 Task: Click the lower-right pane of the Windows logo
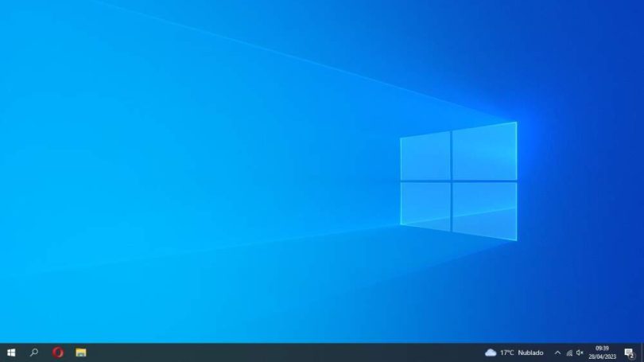point(484,209)
